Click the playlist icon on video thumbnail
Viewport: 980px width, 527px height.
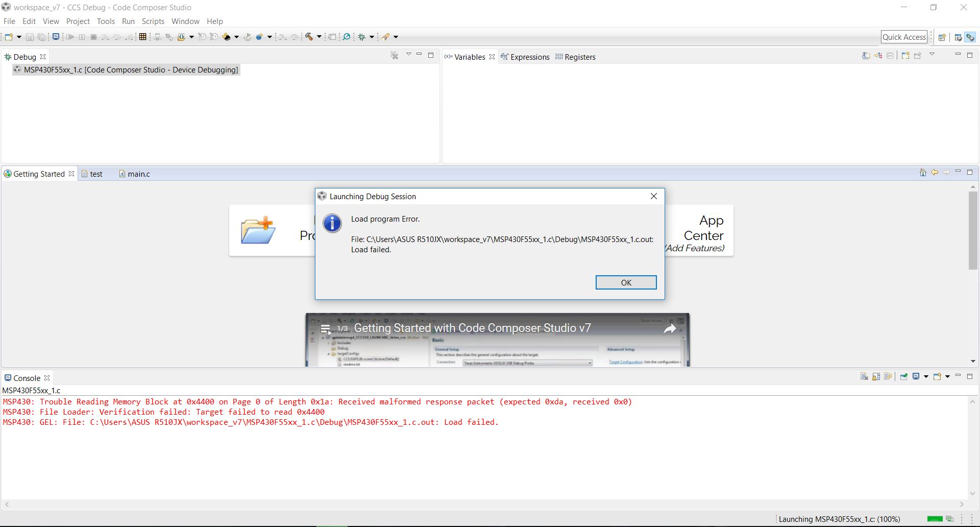(326, 329)
